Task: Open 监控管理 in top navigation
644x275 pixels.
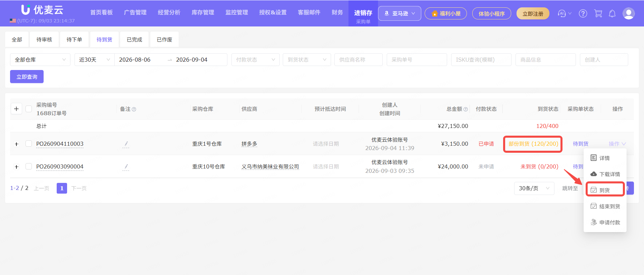Action: click(237, 12)
